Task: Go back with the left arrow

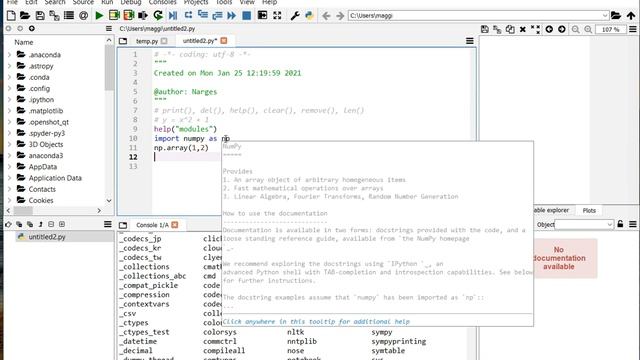Action: pyautogui.click(x=326, y=16)
